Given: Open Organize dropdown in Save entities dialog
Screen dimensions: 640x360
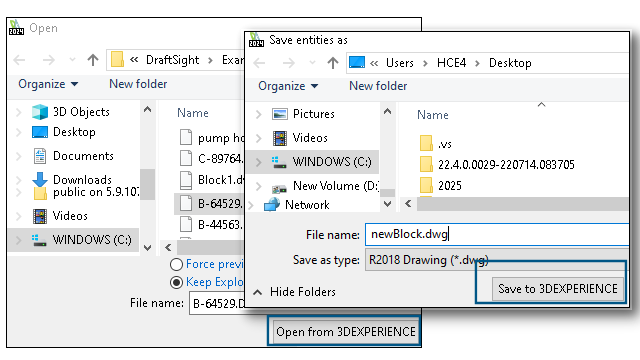Looking at the screenshot, I should [x=288, y=86].
